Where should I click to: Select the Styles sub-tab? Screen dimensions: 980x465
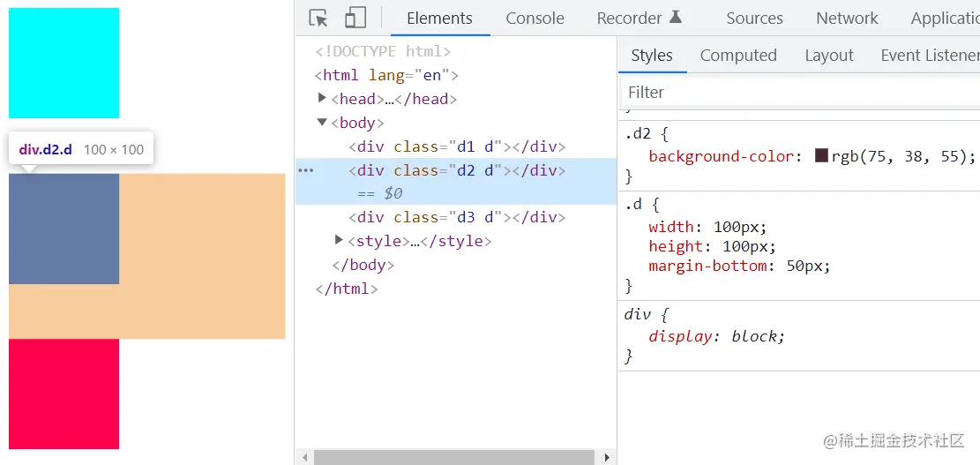[652, 55]
